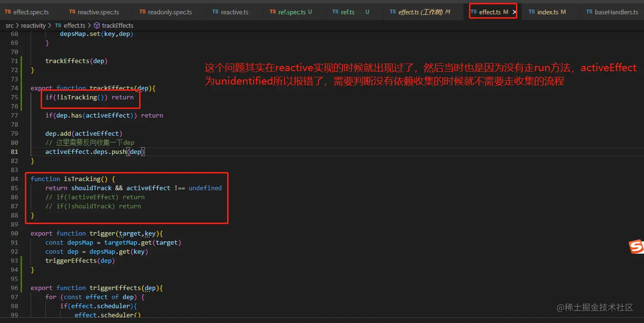Click 'export function trackEffects(dep){' declaration
This screenshot has width=644, height=323.
(93, 88)
